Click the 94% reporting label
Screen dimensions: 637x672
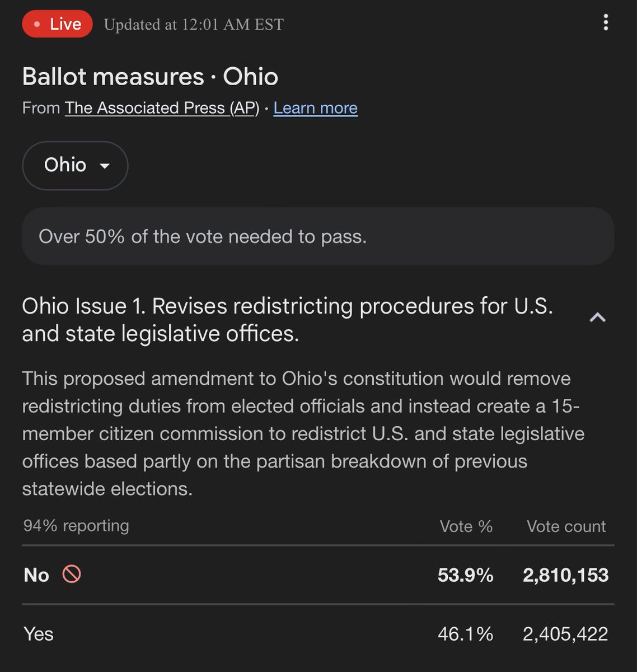(x=76, y=526)
